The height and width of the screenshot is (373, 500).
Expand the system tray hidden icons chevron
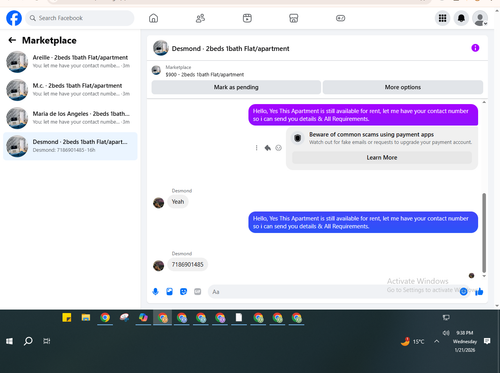point(436,341)
